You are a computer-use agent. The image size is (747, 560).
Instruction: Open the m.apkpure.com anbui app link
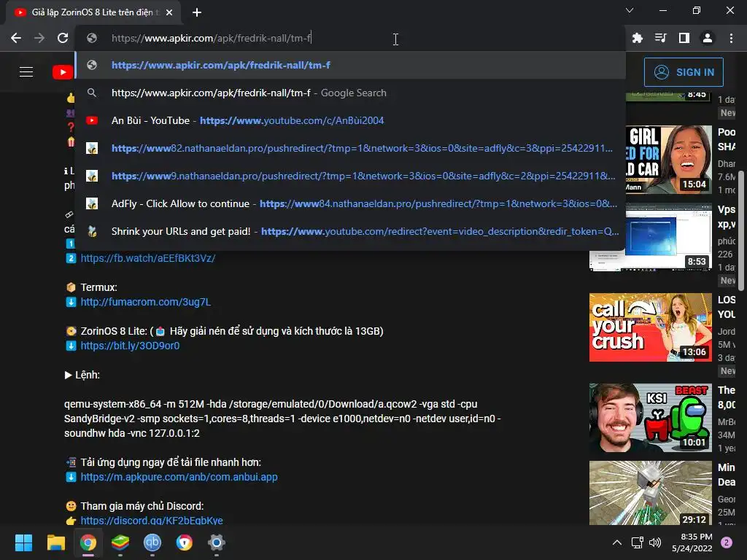[179, 477]
